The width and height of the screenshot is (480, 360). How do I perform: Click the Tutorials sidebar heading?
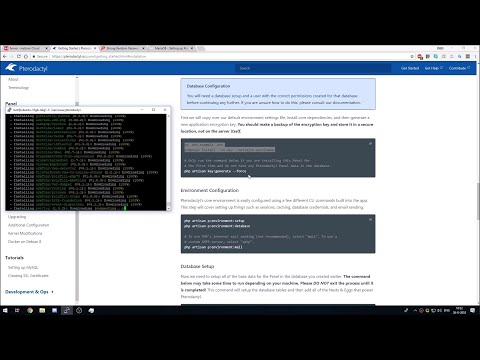14,258
